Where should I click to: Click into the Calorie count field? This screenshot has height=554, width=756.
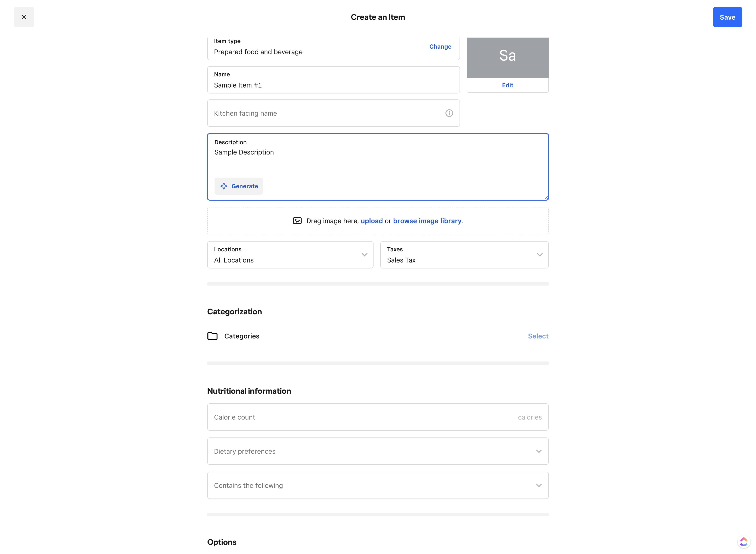click(362, 417)
